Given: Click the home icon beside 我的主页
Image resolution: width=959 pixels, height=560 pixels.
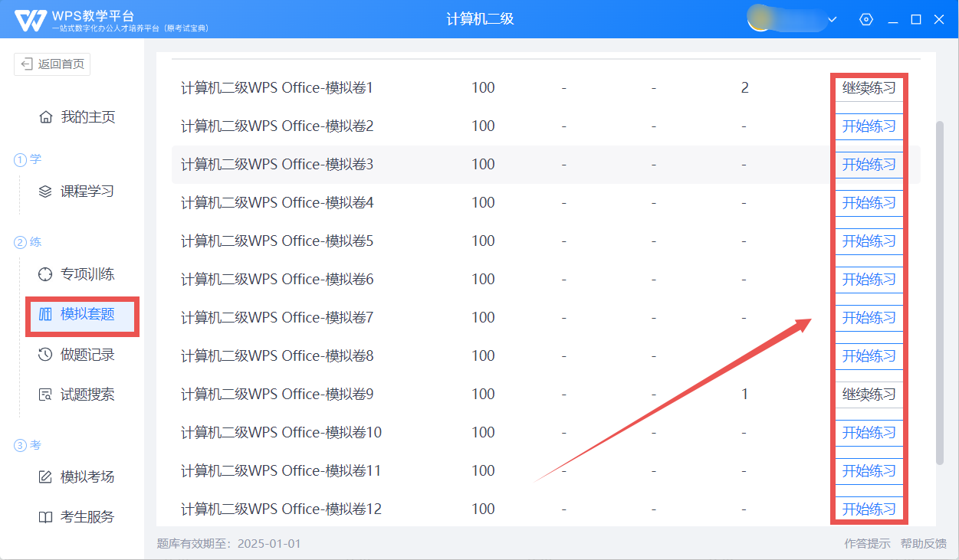Looking at the screenshot, I should [x=45, y=117].
